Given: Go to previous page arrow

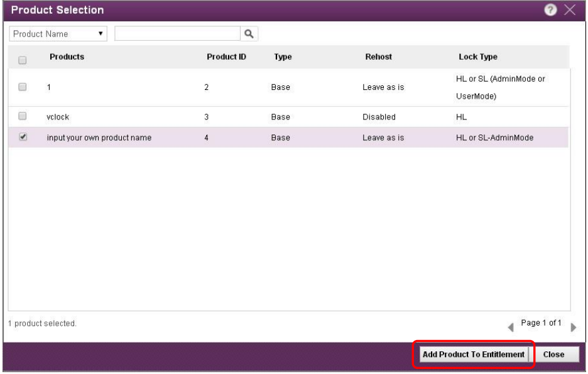Looking at the screenshot, I should [x=509, y=327].
